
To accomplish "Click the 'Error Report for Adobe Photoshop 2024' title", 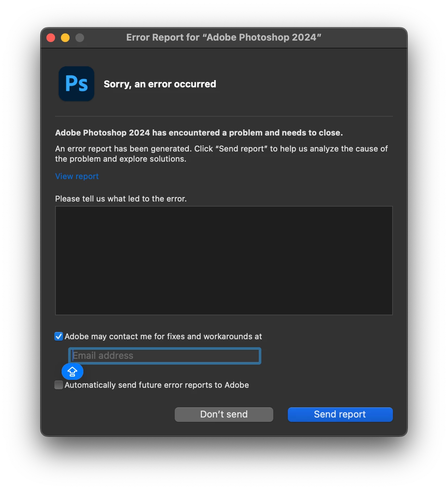I will click(x=224, y=37).
